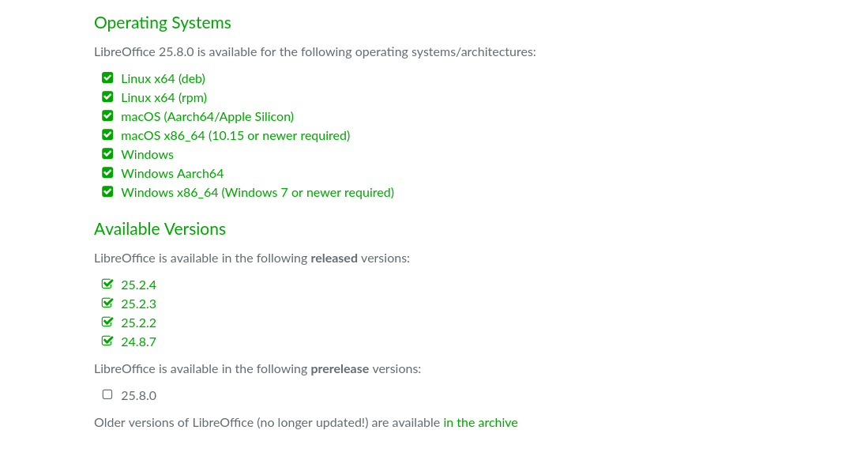Image resolution: width=868 pixels, height=449 pixels.
Task: Toggle the macOS Aarch64/Apple Silicon checkbox icon
Action: pos(107,116)
